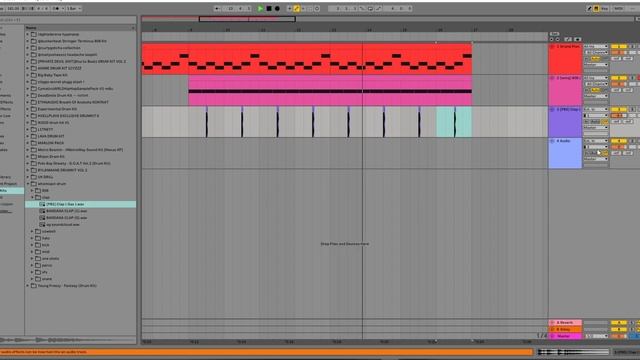Open the kick subfolder

pos(32,245)
